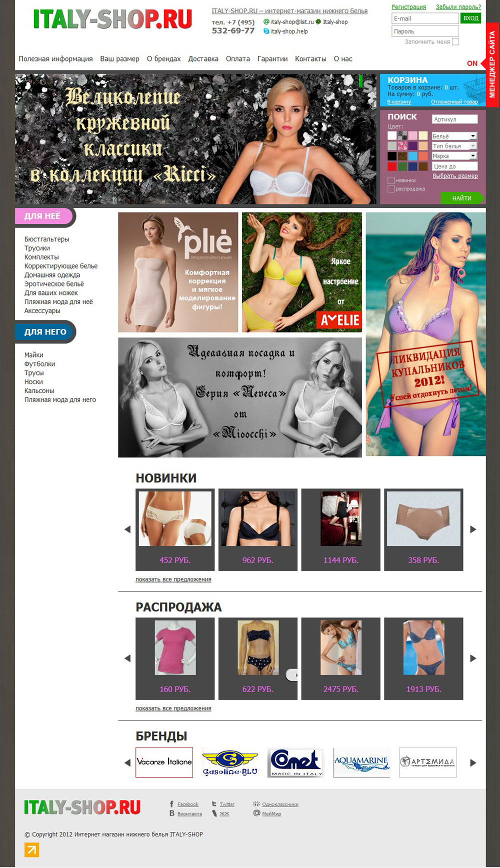Image resolution: width=500 pixels, height=868 pixels.
Task: Open the Отложенный товар link
Action: click(x=454, y=102)
